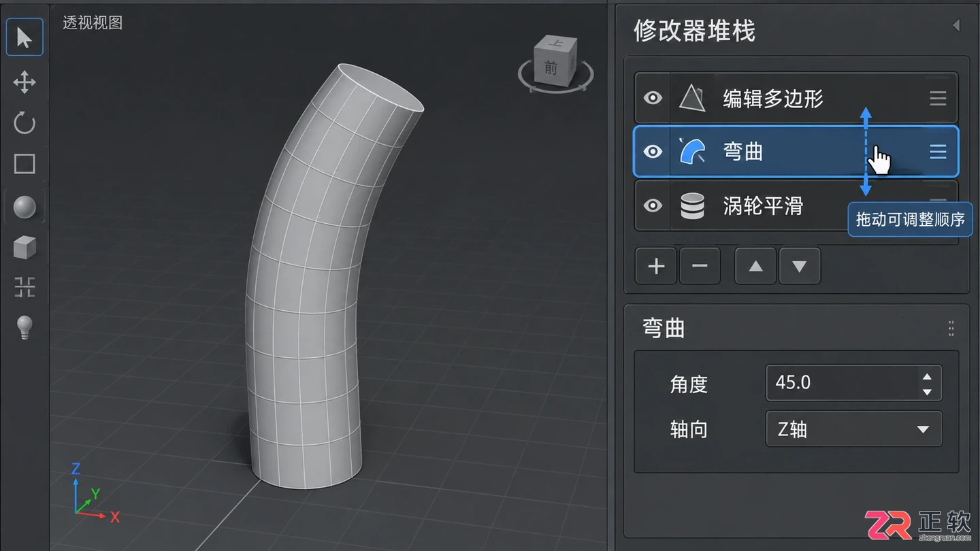Select the 涡轮平滑 modifier row
980x551 pixels.
click(x=796, y=205)
